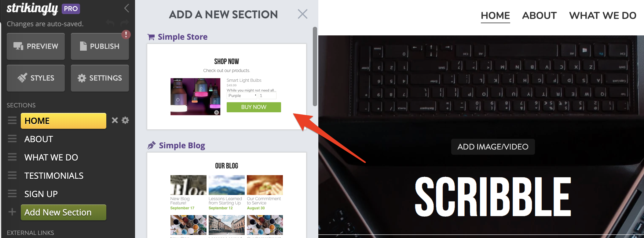This screenshot has height=238, width=644.
Task: Close the Add a New Section panel
Action: tap(302, 14)
